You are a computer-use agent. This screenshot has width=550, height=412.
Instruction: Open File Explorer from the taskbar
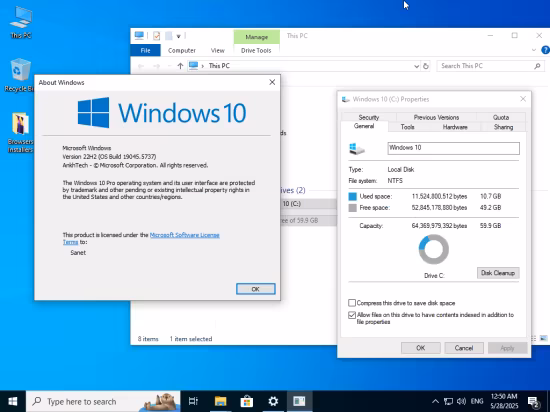pyautogui.click(x=221, y=401)
